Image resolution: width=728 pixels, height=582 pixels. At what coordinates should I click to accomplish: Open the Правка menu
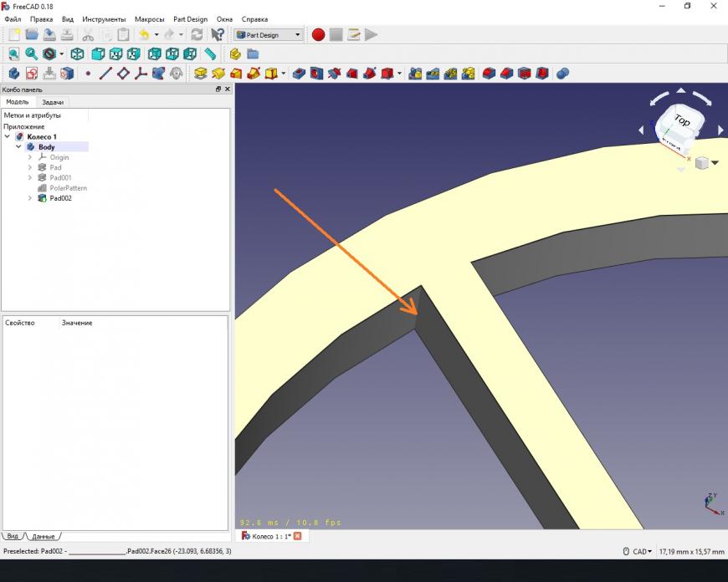[x=41, y=19]
